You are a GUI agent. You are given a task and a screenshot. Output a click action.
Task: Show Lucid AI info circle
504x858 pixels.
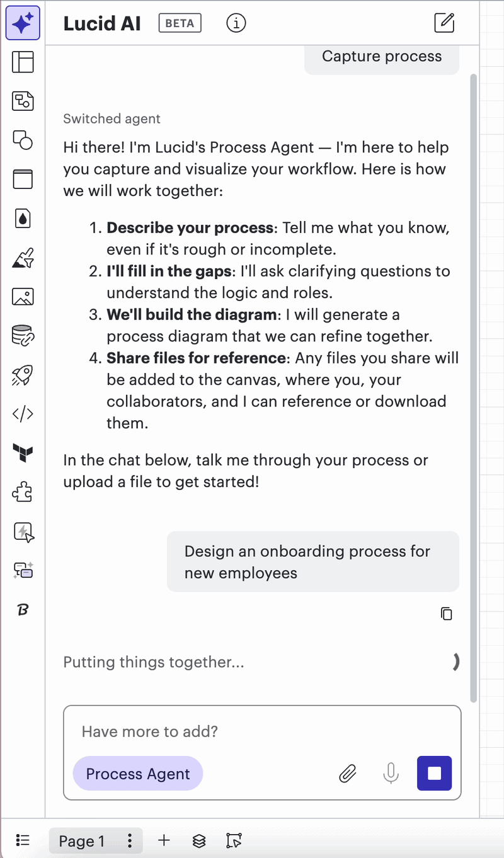236,23
